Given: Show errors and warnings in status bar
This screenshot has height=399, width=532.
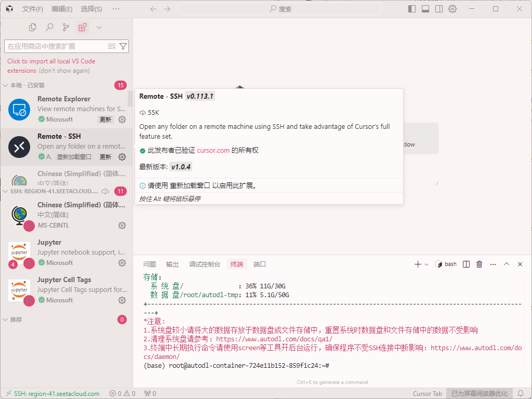Looking at the screenshot, I should tap(123, 394).
